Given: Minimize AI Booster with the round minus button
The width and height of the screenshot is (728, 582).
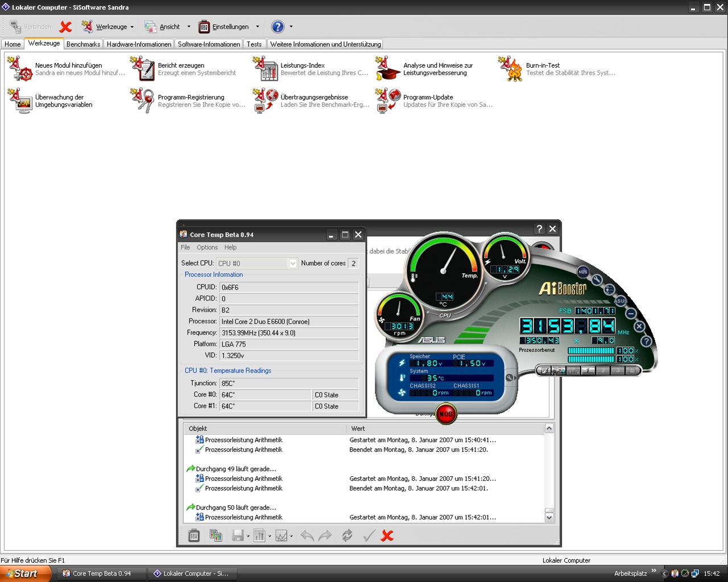Looking at the screenshot, I should [x=631, y=313].
